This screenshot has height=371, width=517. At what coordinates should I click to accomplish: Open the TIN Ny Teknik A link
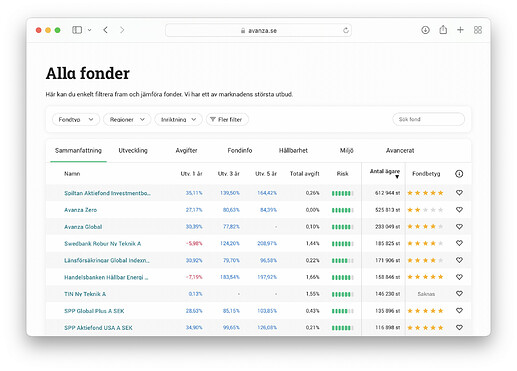click(x=85, y=294)
